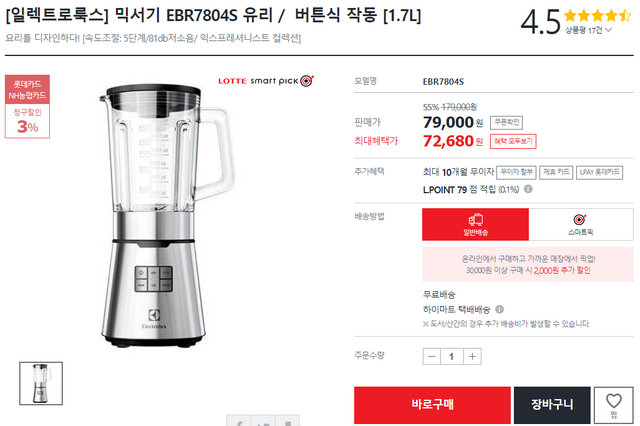Open the 쿠폰확인 coupon check button
Screen dimensions: 640x426
point(507,122)
